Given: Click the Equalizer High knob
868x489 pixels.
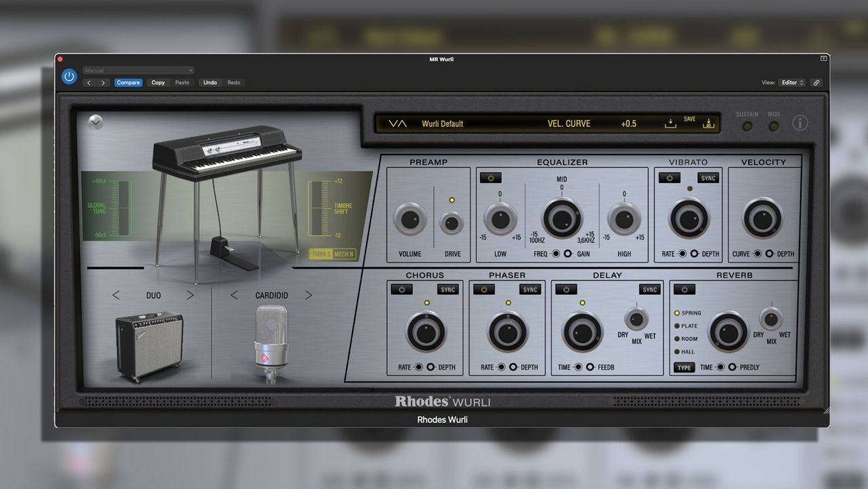Looking at the screenshot, I should coord(625,219).
